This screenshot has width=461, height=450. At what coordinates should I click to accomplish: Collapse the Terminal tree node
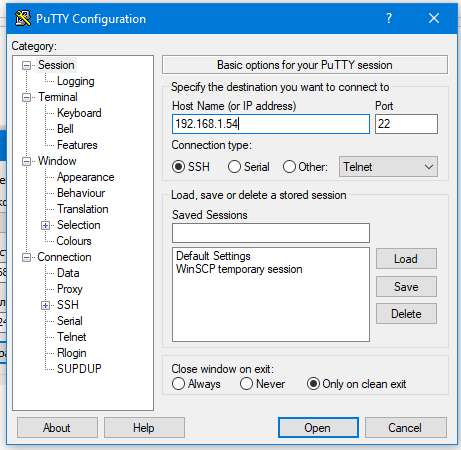26,97
